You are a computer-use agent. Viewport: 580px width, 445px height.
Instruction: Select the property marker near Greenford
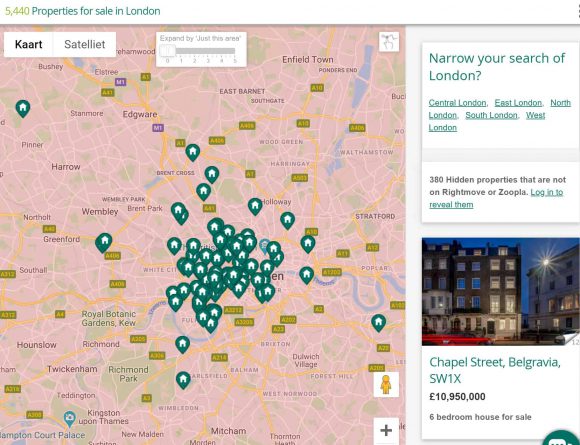coord(104,243)
